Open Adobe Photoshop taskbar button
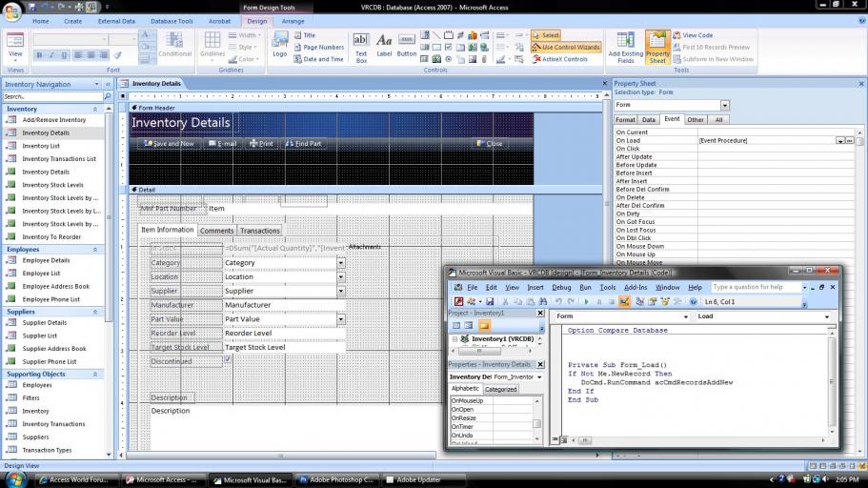Screen dimensions: 868x488 [335, 479]
